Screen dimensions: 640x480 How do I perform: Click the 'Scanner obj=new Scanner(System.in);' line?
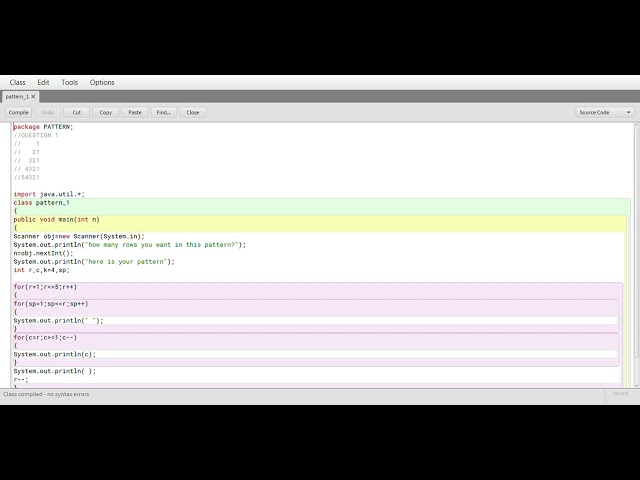[x=79, y=236]
